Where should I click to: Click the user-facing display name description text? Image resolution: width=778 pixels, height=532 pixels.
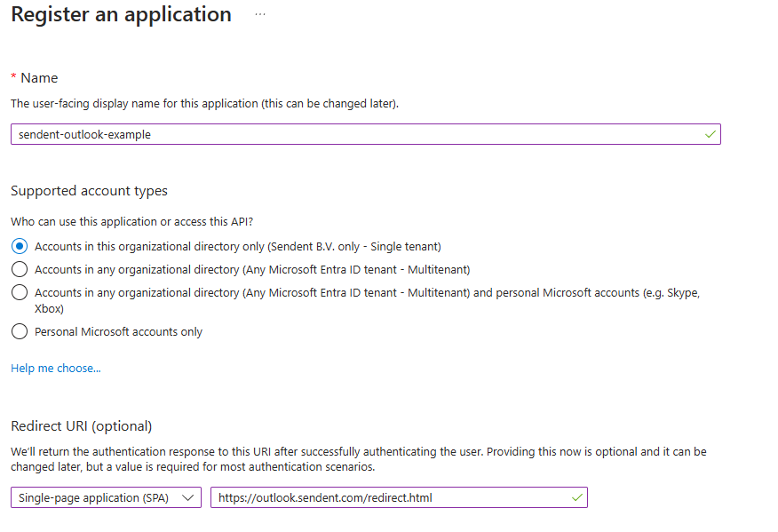click(204, 104)
